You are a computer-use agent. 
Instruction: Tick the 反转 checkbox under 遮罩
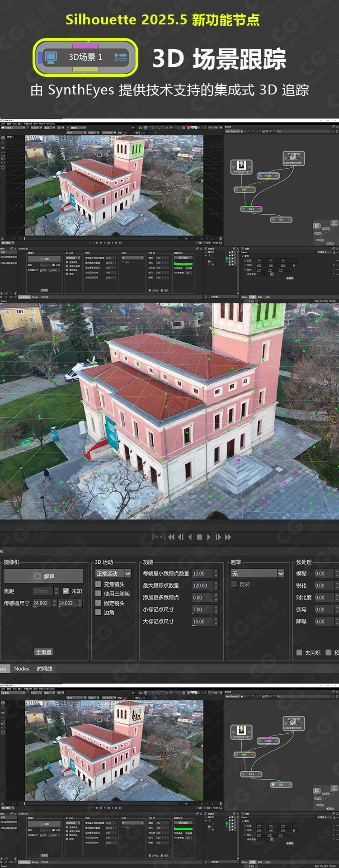pyautogui.click(x=234, y=584)
